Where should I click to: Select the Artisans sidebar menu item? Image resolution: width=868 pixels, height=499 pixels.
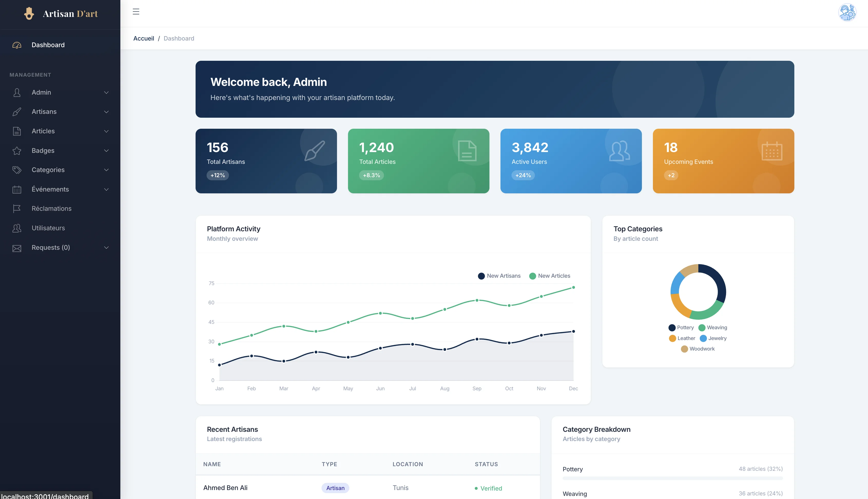pyautogui.click(x=44, y=112)
